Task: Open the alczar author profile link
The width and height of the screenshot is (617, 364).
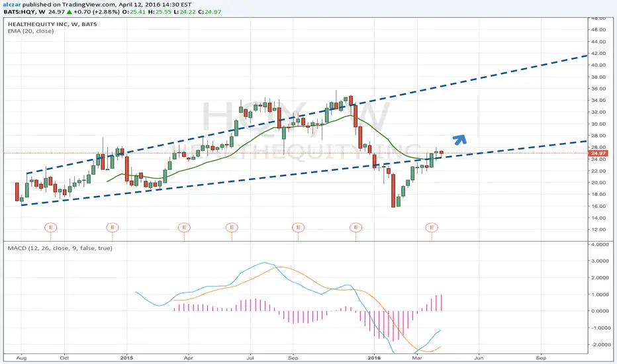Action: tap(12, 5)
